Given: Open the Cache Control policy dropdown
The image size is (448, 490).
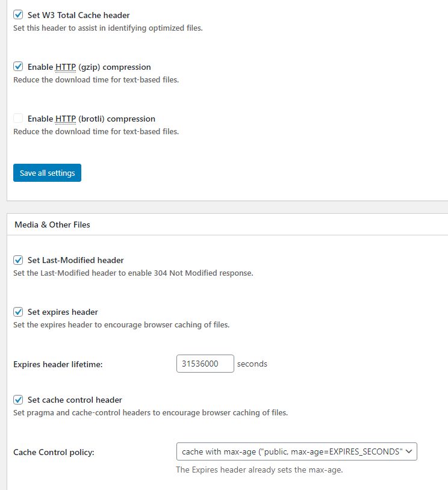Looking at the screenshot, I should pyautogui.click(x=297, y=451).
